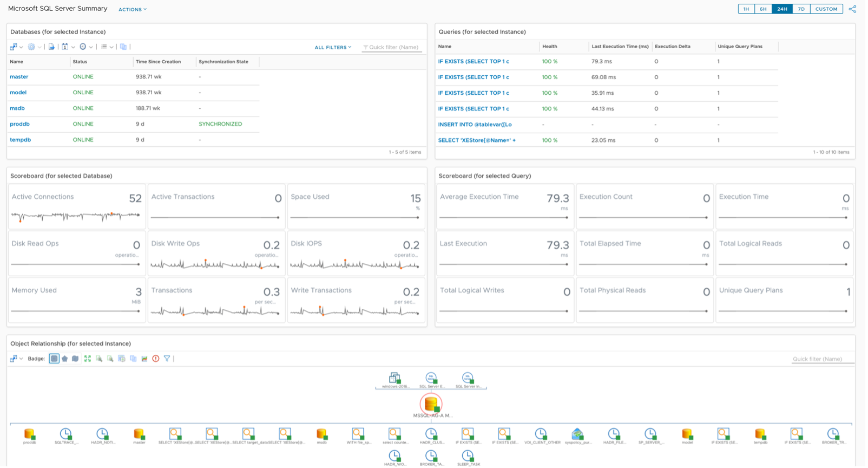
Task: Sort Databases by Status column header
Action: pyautogui.click(x=81, y=62)
